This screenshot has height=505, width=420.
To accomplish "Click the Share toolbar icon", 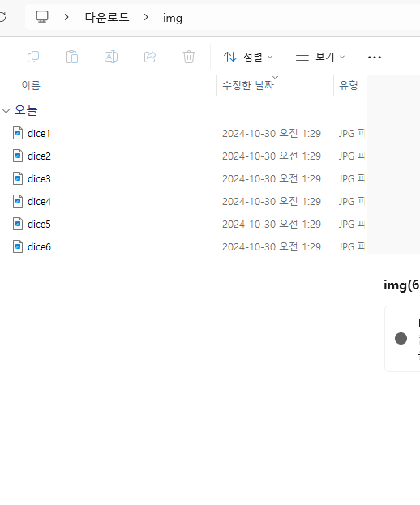I will click(x=150, y=57).
